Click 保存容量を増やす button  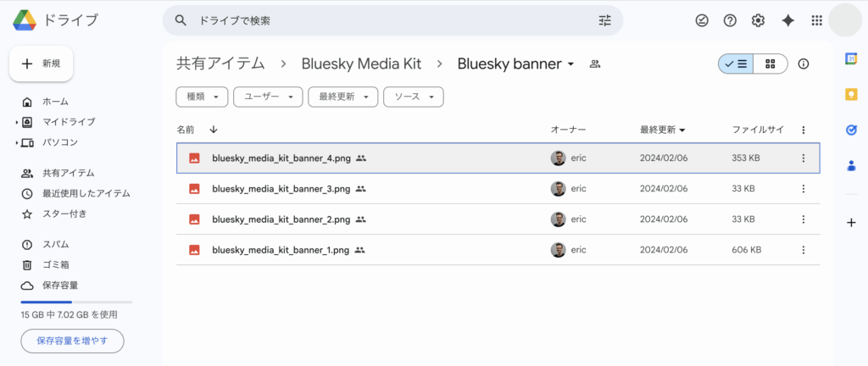point(73,341)
